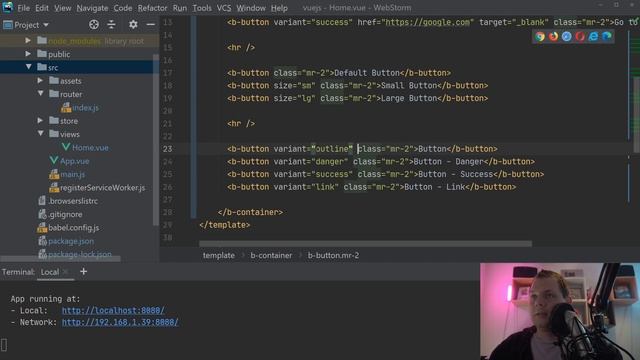Screen dimensions: 640x360
Task: Open App.vue in the project tree
Action: coord(74,161)
